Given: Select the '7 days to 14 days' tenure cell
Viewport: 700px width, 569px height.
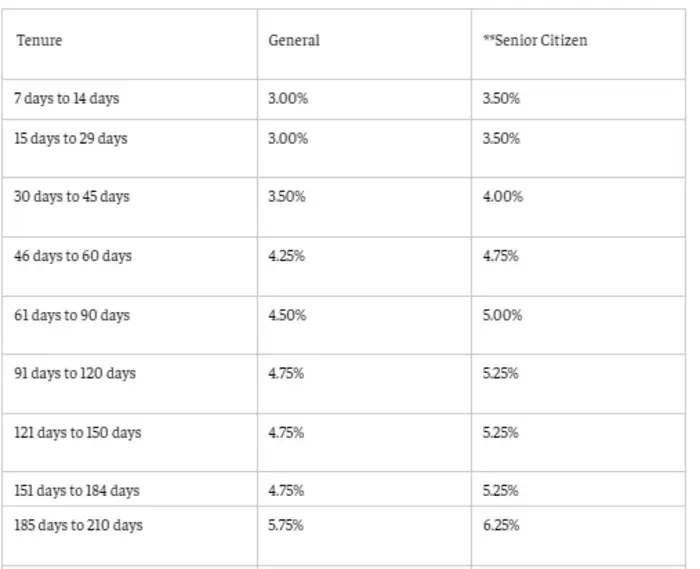Looking at the screenshot, I should [66, 99].
